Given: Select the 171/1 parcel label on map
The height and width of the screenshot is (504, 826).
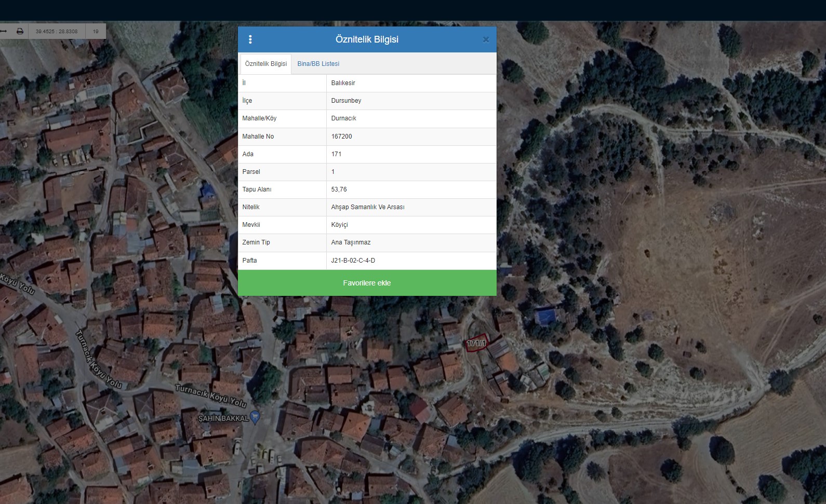Looking at the screenshot, I should tap(476, 343).
